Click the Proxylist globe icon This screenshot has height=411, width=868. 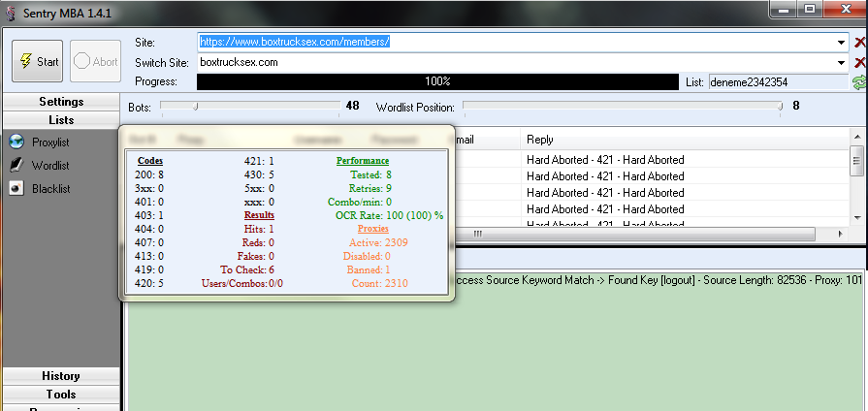coord(16,142)
